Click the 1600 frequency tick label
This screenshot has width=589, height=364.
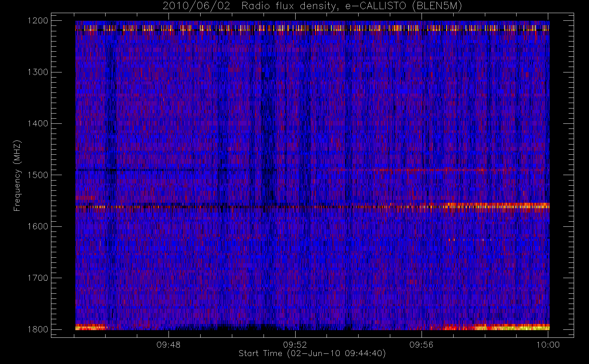pos(38,226)
